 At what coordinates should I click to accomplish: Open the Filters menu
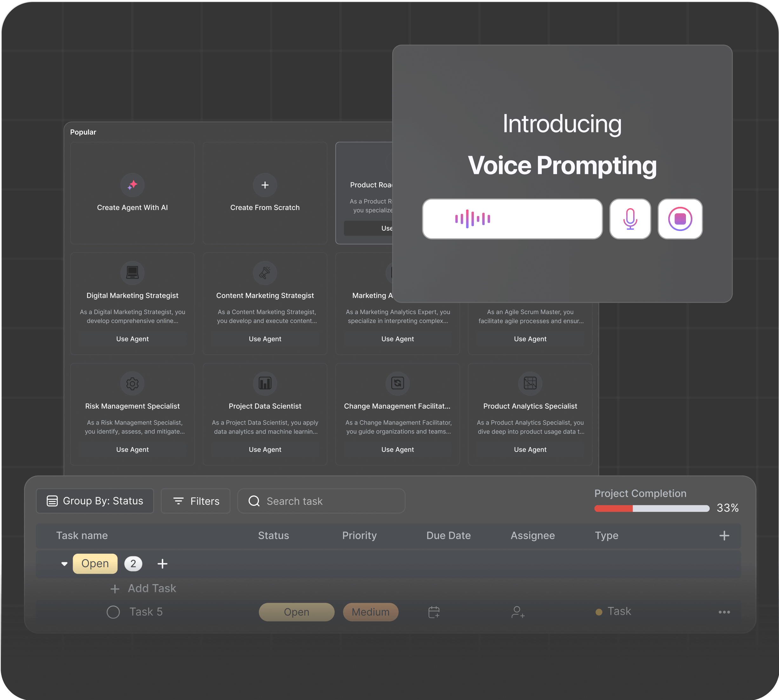click(x=196, y=501)
